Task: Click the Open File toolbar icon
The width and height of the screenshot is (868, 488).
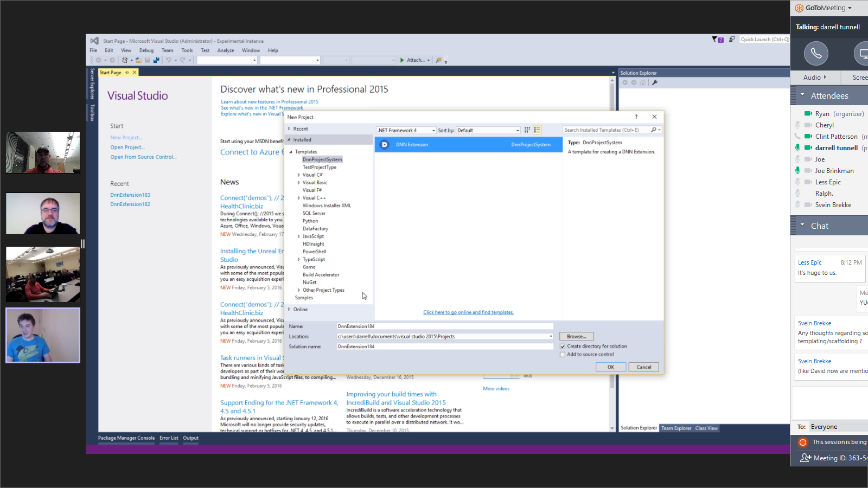Action: (x=138, y=60)
